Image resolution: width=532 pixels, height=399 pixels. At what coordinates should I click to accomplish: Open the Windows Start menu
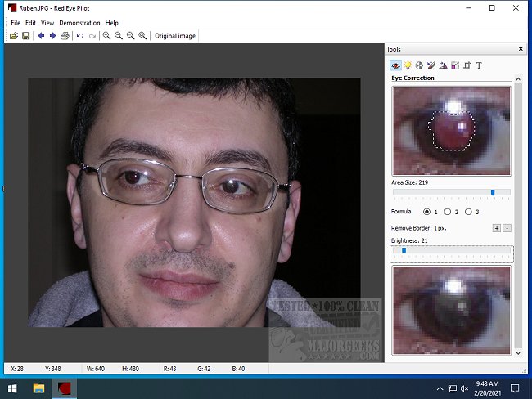click(12, 388)
